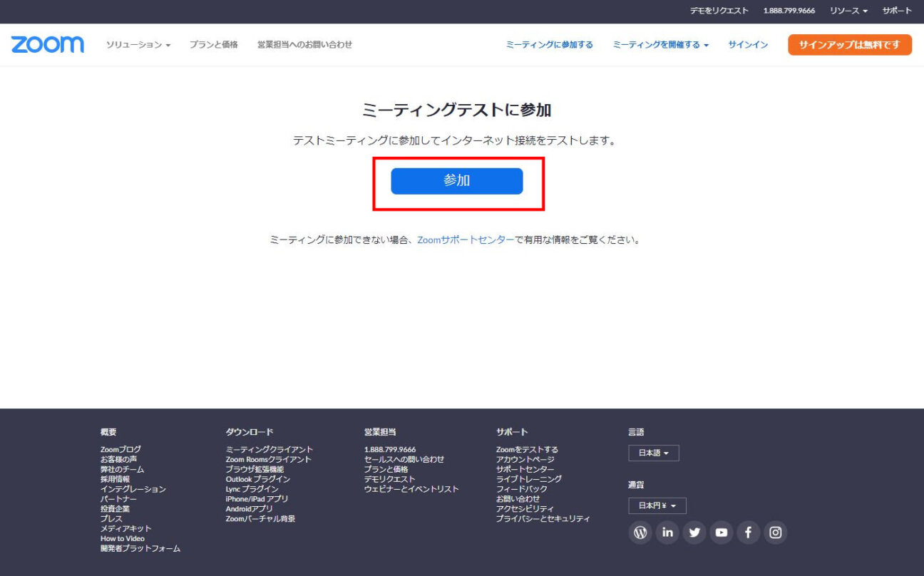Open プランと価格 in the header navigation
The height and width of the screenshot is (576, 924).
[214, 45]
